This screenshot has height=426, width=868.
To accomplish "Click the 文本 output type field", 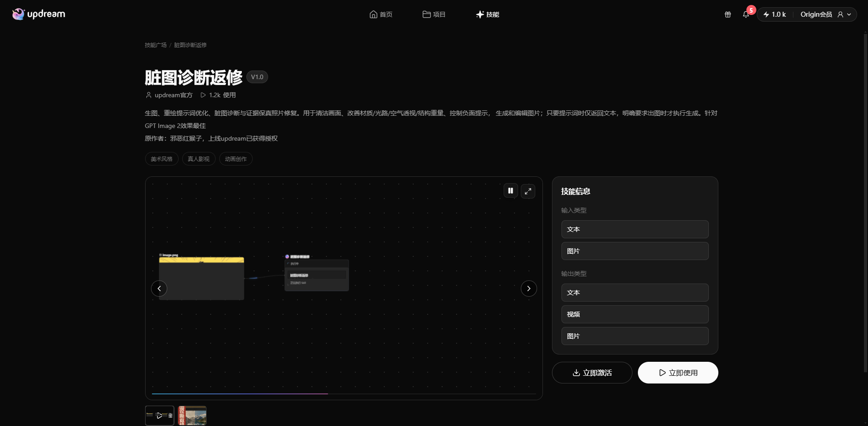I will coord(635,293).
